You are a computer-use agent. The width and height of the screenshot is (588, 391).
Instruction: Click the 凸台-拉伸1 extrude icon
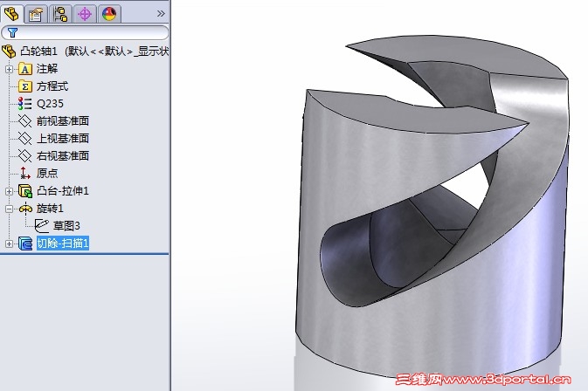(x=25, y=191)
